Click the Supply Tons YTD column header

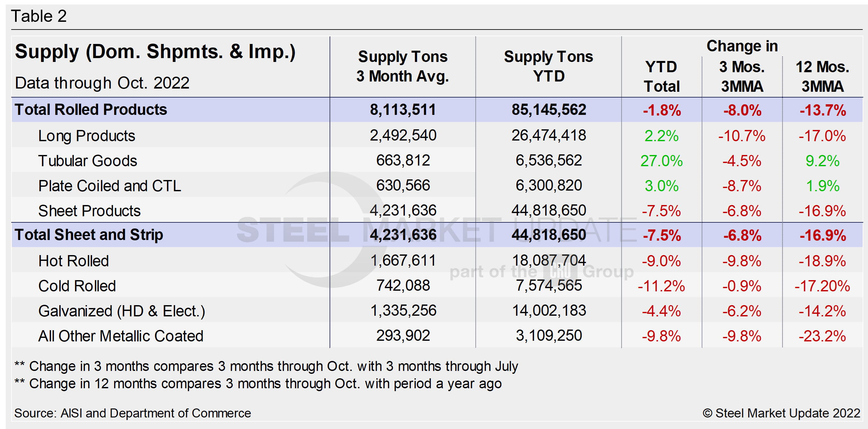(x=548, y=66)
